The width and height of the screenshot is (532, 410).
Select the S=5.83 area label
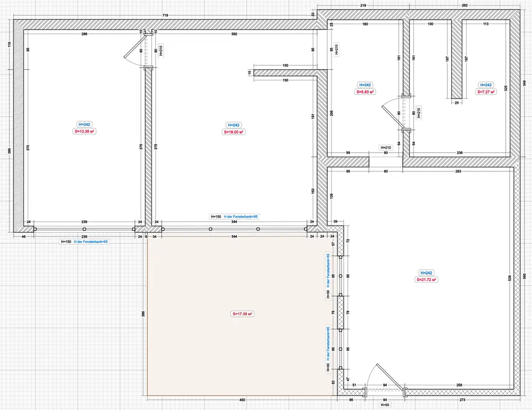coord(364,92)
